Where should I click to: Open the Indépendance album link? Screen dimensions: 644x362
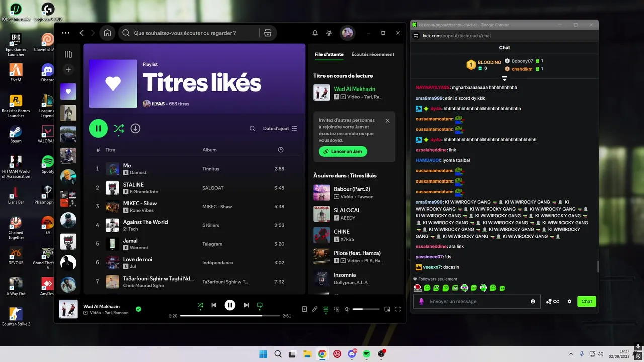pyautogui.click(x=218, y=263)
